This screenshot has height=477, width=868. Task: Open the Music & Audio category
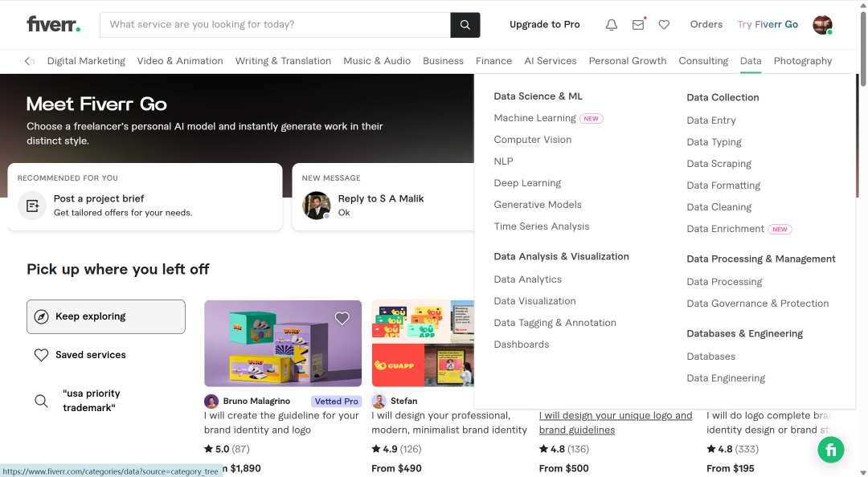[377, 61]
